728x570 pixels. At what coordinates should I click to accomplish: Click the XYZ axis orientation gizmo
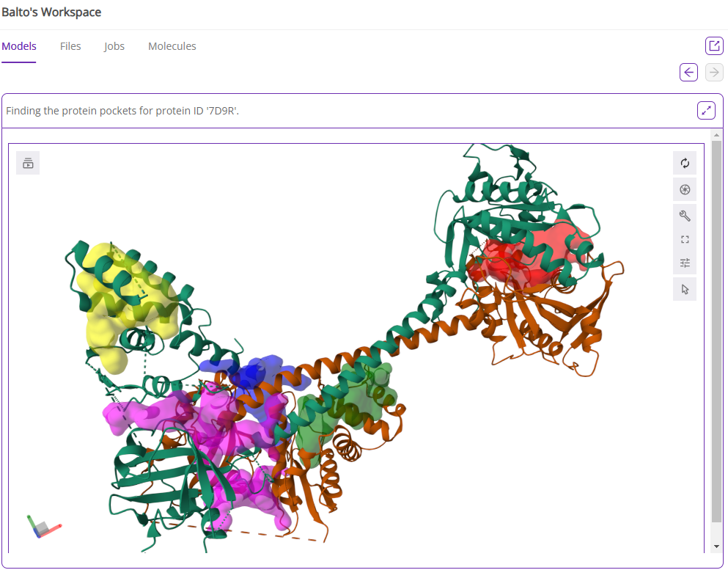tap(43, 526)
